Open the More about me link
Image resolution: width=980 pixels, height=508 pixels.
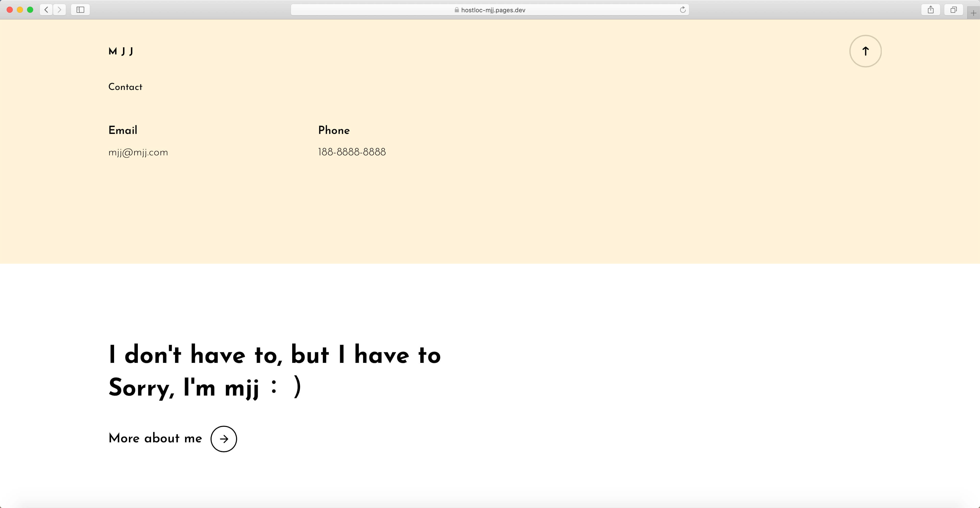click(155, 438)
